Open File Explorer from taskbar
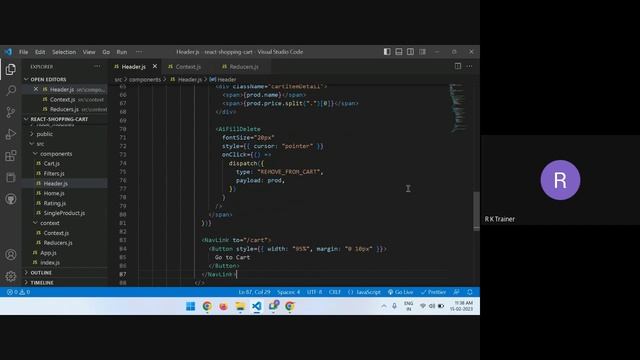 click(x=240, y=306)
